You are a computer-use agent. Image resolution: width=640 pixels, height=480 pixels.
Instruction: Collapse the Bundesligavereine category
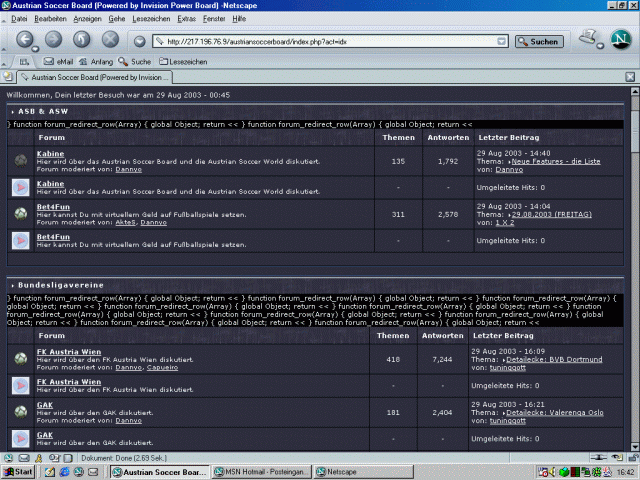(13, 285)
